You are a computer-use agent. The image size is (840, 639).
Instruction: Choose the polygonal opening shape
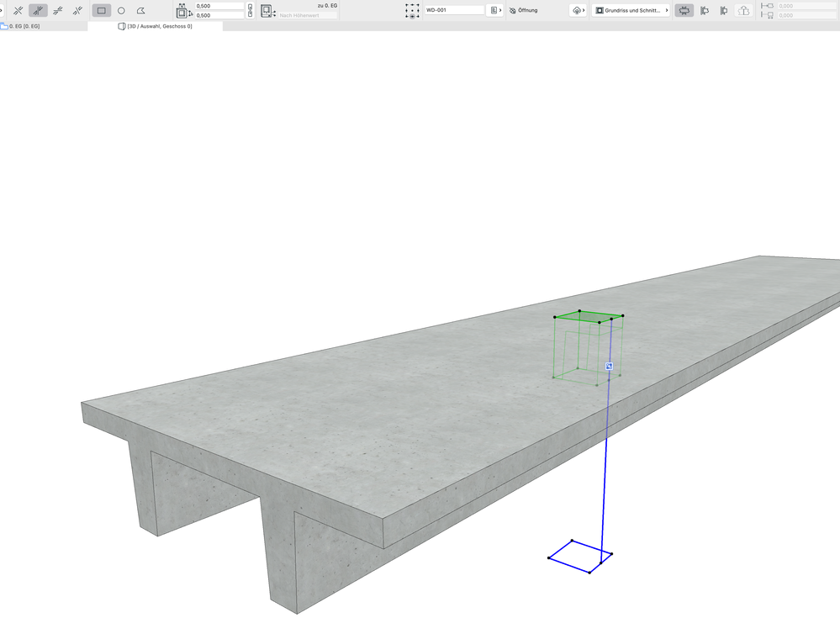141,10
